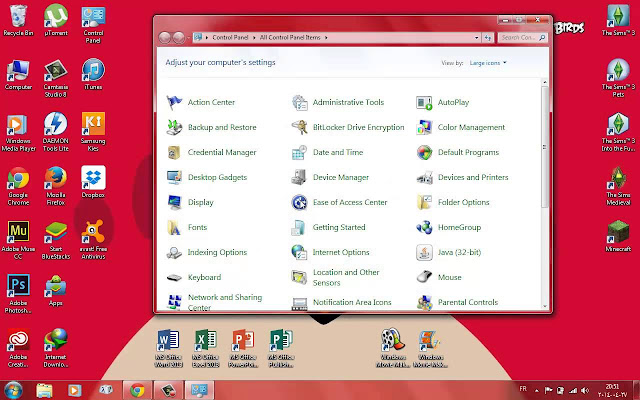
Task: Open the Action Center flag icon
Action: tap(174, 102)
